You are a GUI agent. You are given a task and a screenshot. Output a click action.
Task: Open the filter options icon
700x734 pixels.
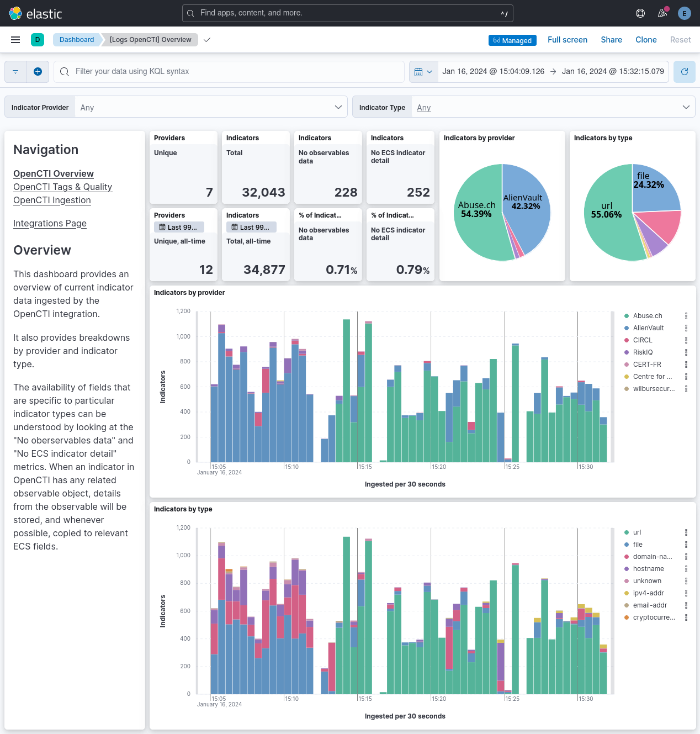15,71
